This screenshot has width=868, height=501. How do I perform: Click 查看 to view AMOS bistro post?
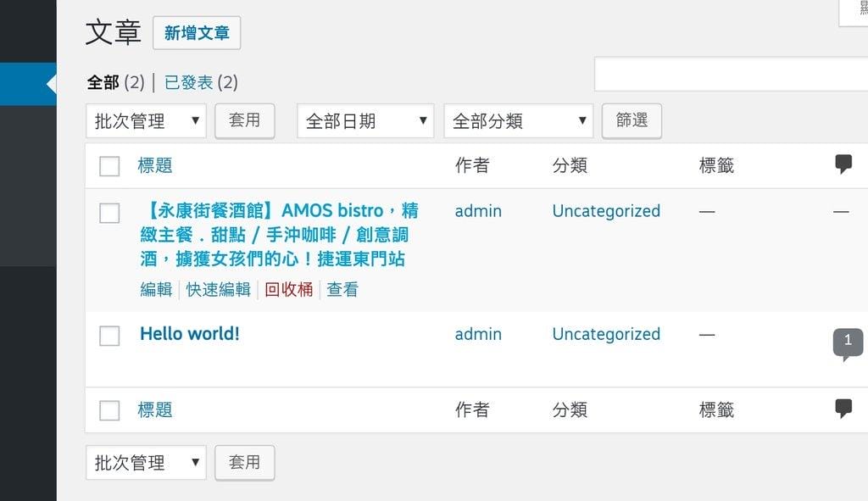point(342,290)
